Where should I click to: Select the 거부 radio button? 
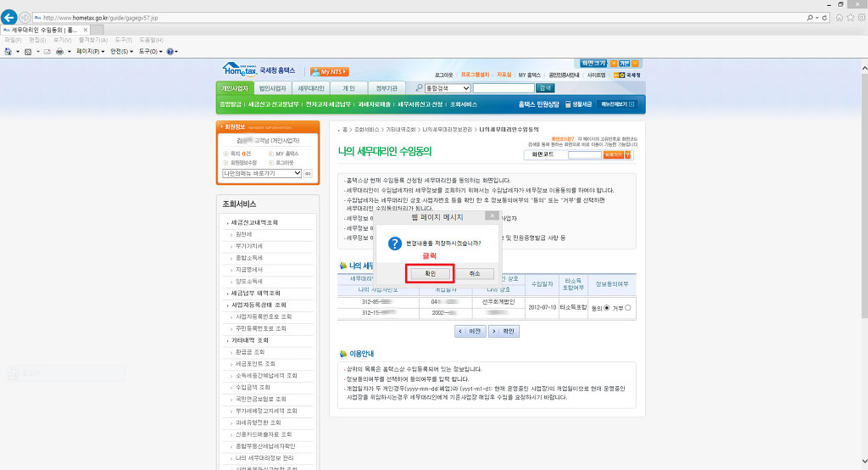tap(628, 308)
